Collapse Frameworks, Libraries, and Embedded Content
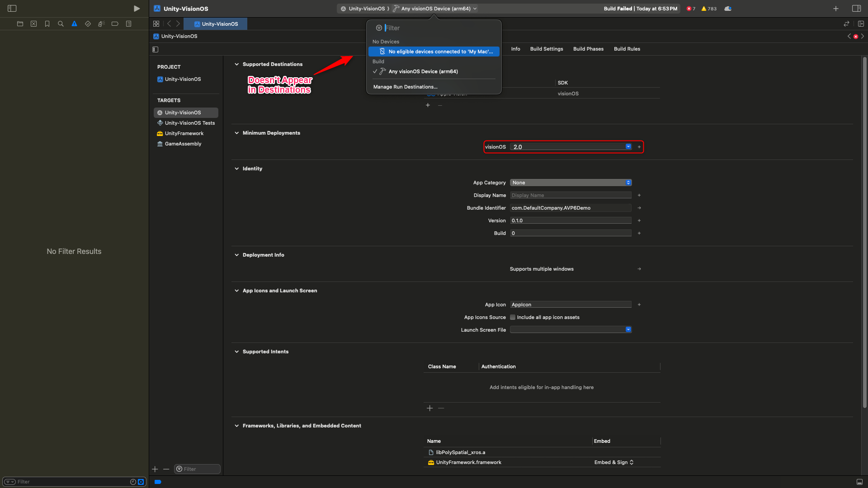Screen dimensions: 868x488 (x=236, y=426)
